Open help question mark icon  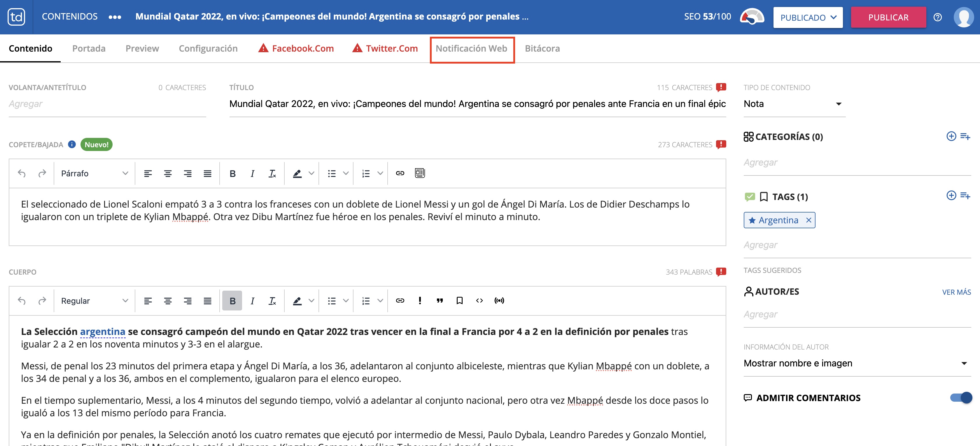pyautogui.click(x=937, y=17)
